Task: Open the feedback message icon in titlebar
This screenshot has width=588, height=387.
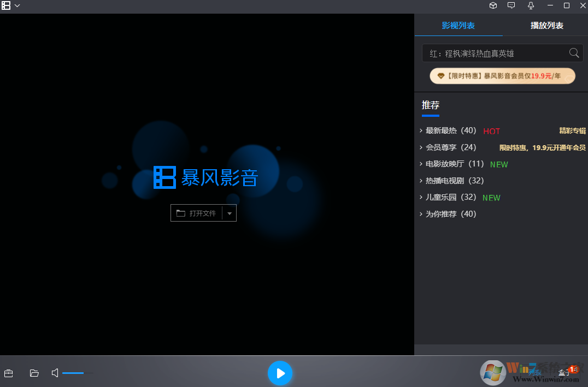Action: click(511, 5)
